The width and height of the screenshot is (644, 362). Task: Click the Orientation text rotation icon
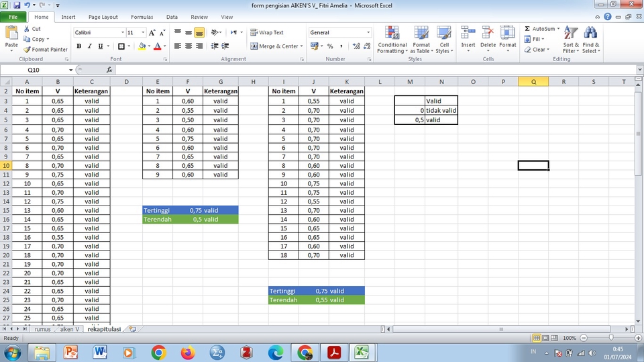tap(215, 32)
